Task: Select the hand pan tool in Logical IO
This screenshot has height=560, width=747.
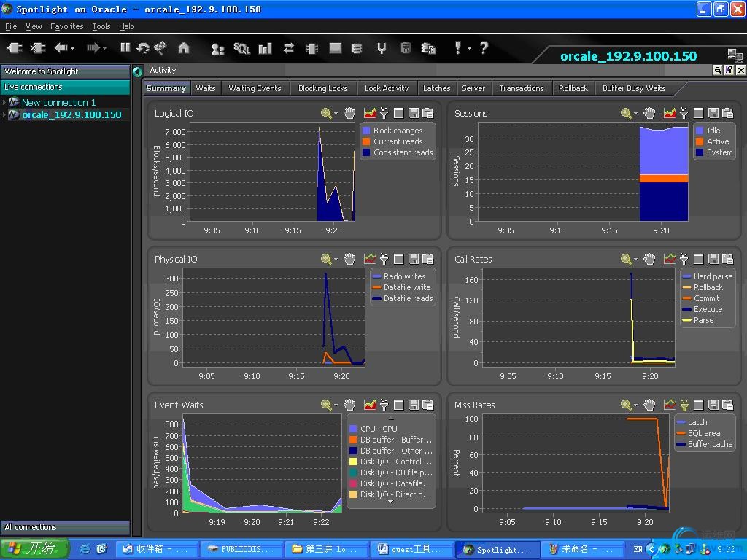Action: tap(349, 113)
